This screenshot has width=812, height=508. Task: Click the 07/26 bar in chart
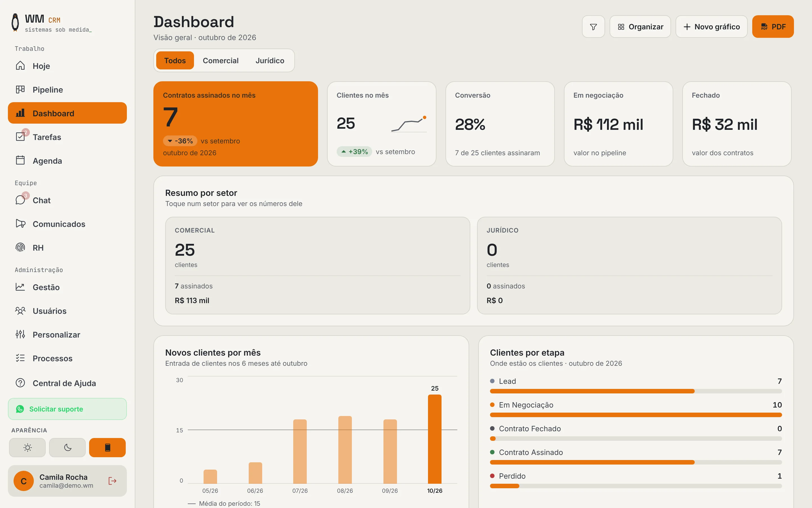click(x=300, y=451)
